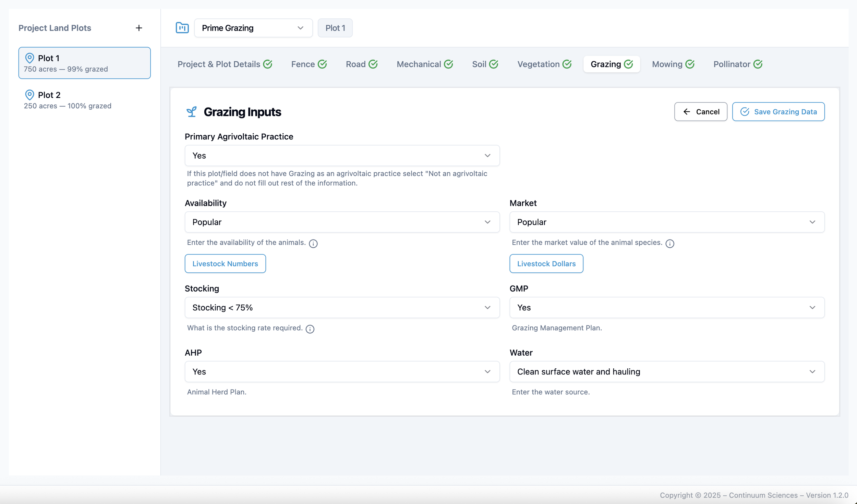Open the Stocking rate dropdown
Viewport: 857px width, 504px height.
(x=342, y=307)
